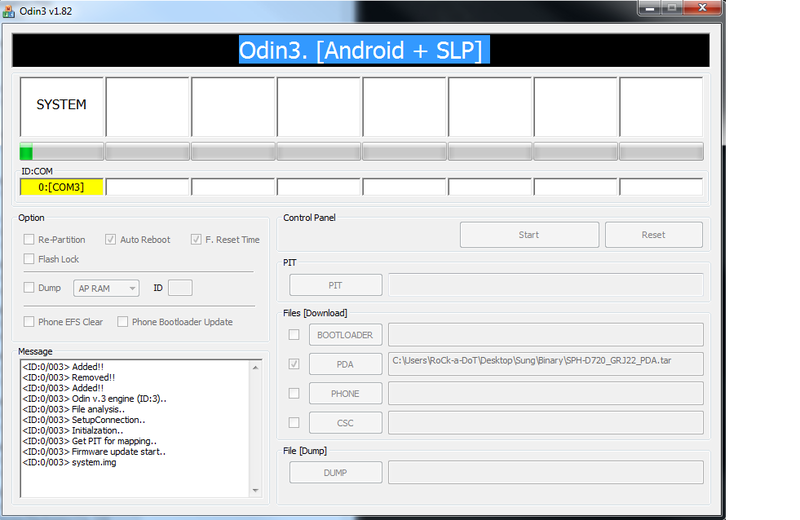
Task: Click the yellow 0:[COM3] port box
Action: click(x=62, y=187)
